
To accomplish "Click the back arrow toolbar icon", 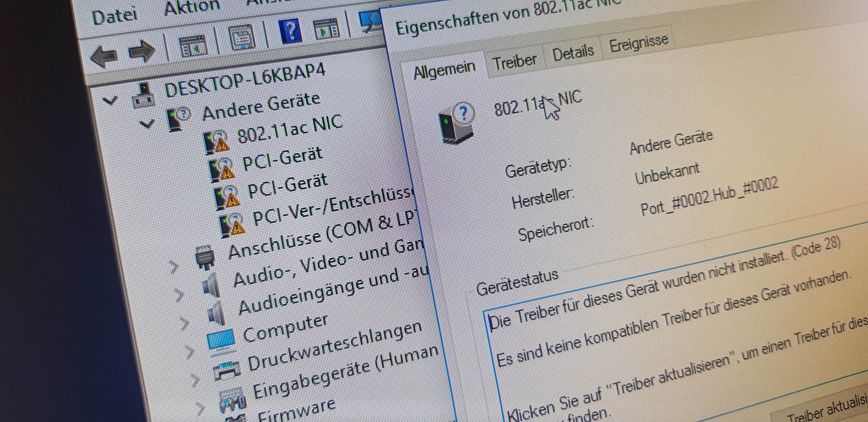I will pos(104,56).
